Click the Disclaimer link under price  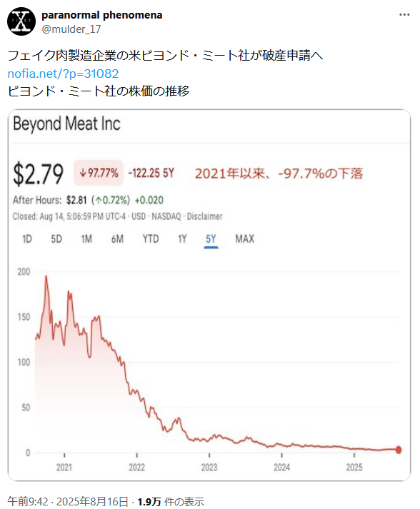coord(204,216)
